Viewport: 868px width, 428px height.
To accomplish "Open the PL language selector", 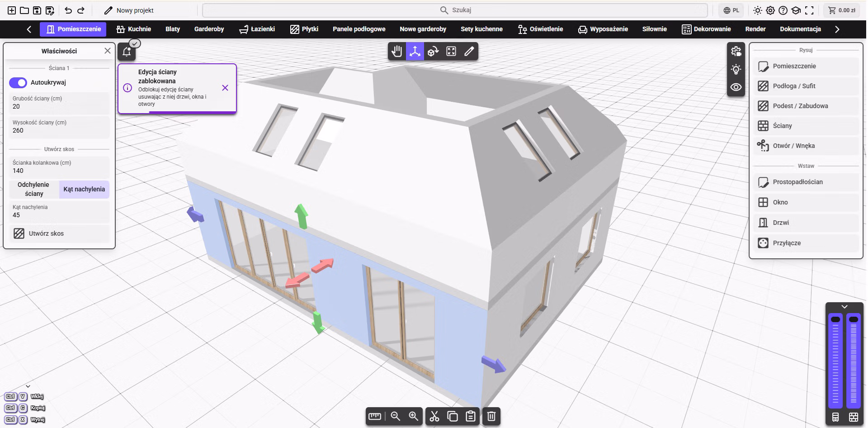I will click(x=731, y=10).
